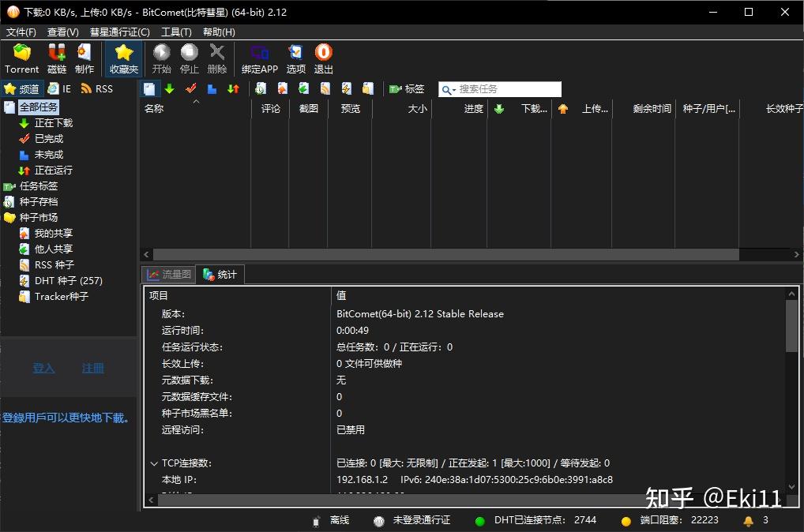This screenshot has width=804, height=532.
Task: Open torrent archive icon in task toolbar
Action: tap(261, 89)
